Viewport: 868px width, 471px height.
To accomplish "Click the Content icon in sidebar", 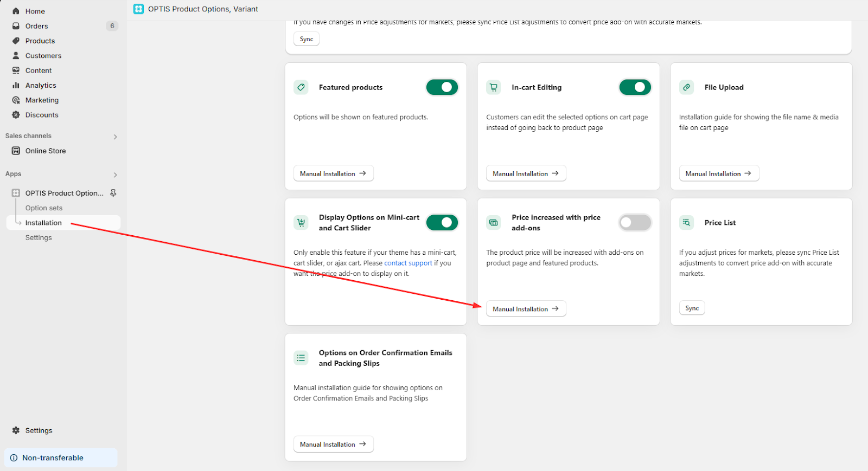I will pos(16,70).
